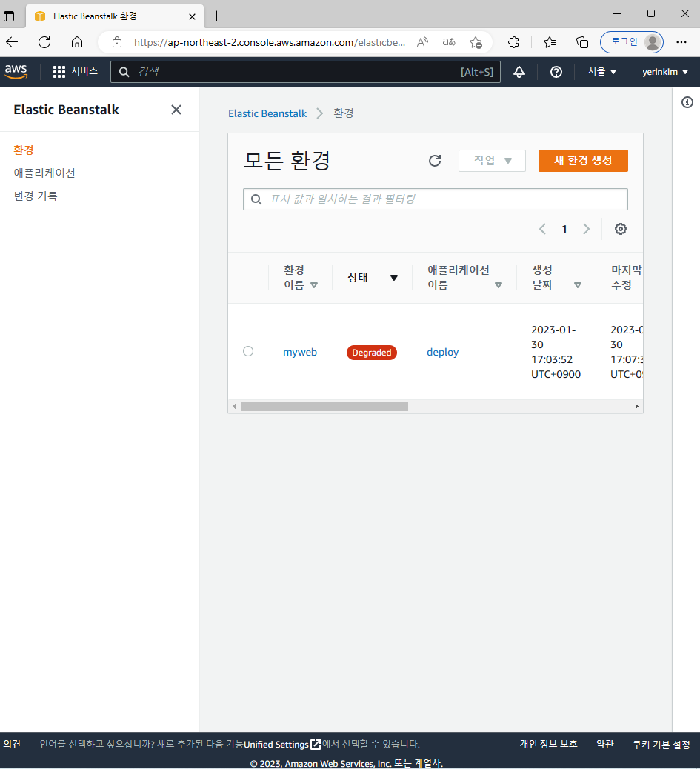Open browser extensions puzzle icon
This screenshot has height=769, width=700.
click(513, 42)
